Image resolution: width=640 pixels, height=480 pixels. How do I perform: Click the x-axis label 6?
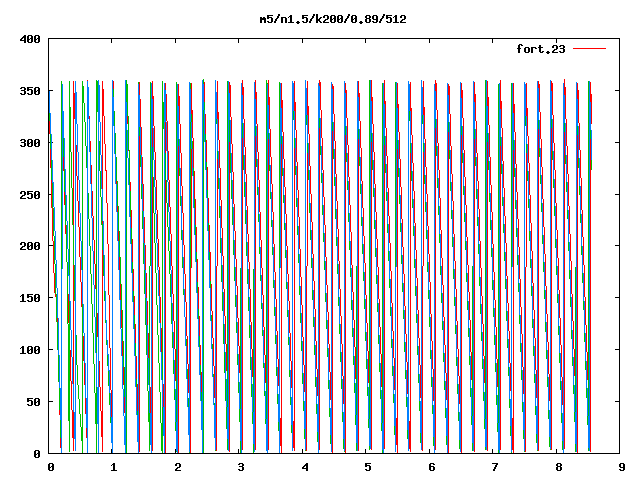tap(432, 467)
